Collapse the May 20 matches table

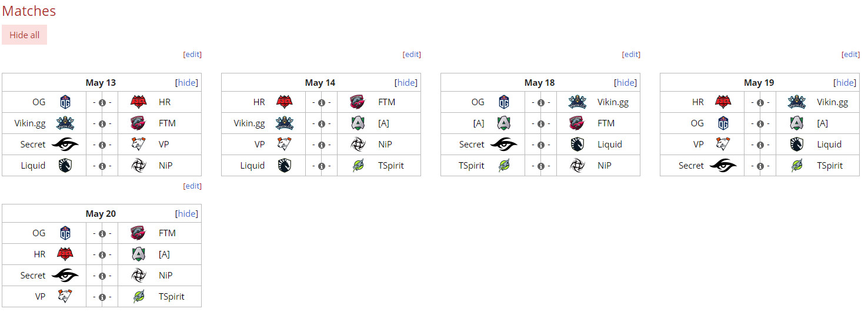tap(186, 214)
